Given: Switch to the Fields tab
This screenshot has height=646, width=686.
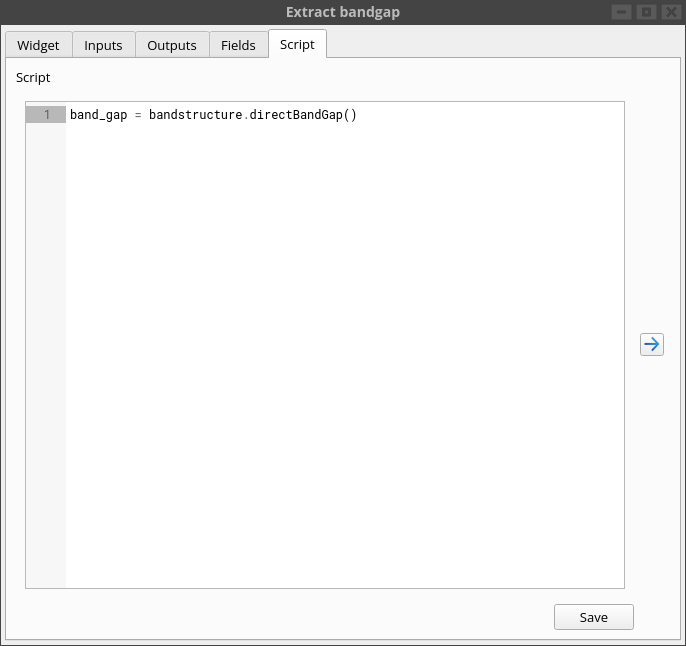Looking at the screenshot, I should pos(238,45).
